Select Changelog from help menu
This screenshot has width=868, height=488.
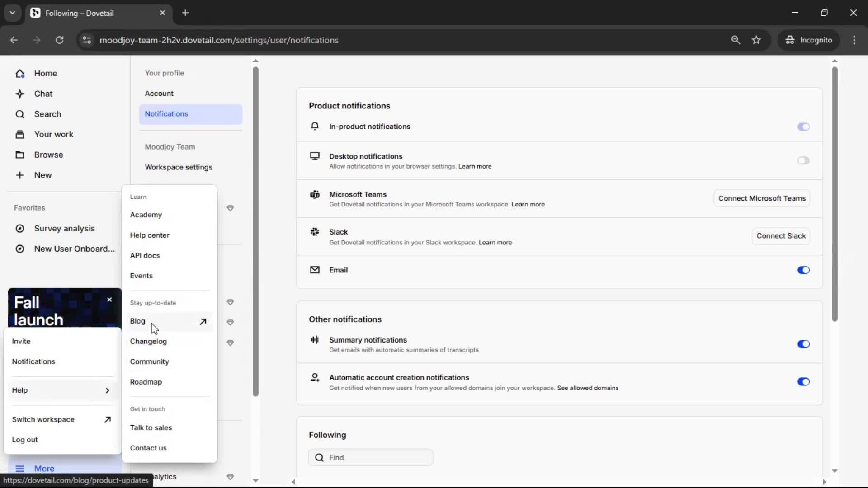[148, 342]
